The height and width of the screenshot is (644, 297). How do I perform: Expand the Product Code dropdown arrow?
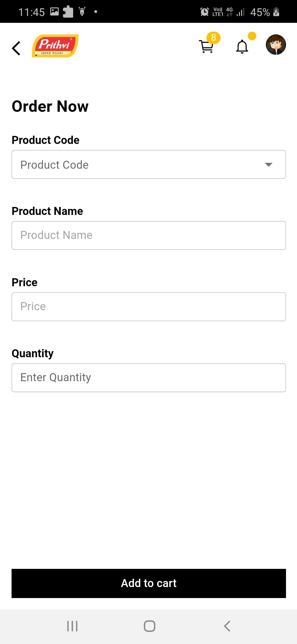(x=268, y=165)
